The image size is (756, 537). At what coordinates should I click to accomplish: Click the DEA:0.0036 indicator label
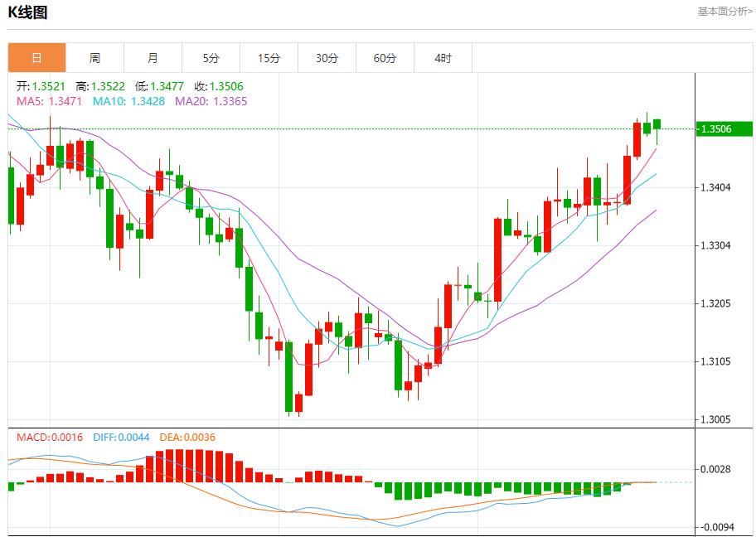186,437
